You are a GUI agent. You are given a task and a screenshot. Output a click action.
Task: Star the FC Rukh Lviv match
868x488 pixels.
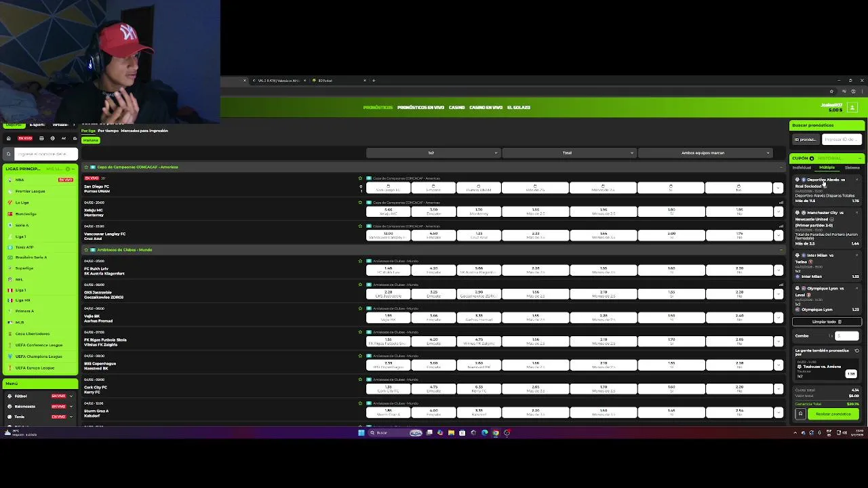coord(361,261)
